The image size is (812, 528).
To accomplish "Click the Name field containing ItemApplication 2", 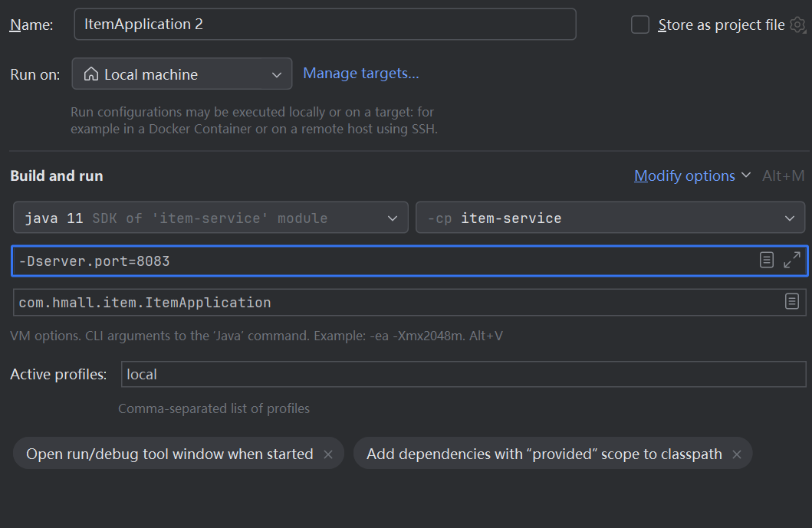I will point(324,25).
